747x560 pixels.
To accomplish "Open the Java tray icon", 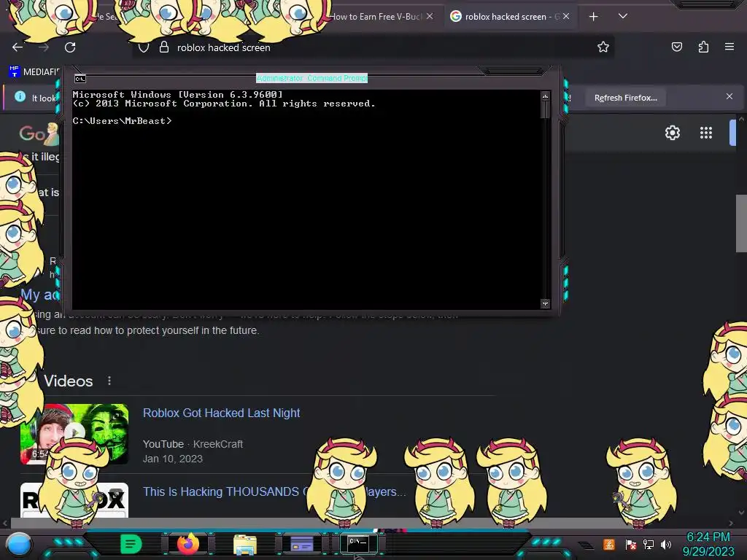I will [x=609, y=544].
